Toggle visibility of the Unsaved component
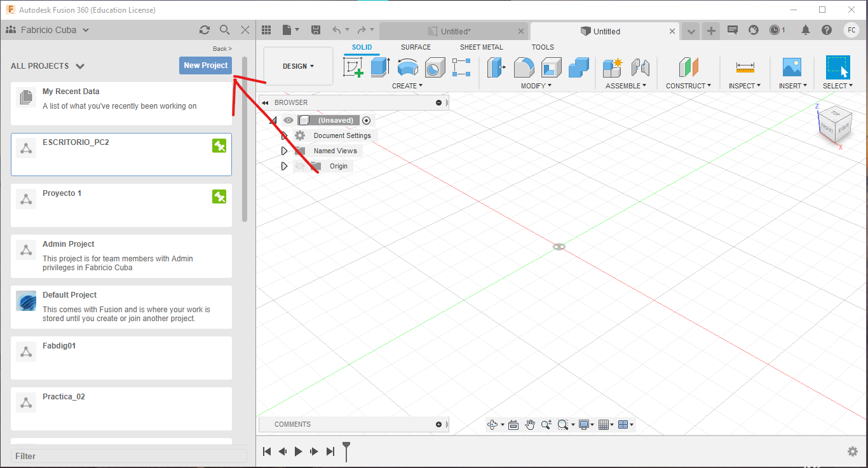Image resolution: width=868 pixels, height=468 pixels. 288,120
